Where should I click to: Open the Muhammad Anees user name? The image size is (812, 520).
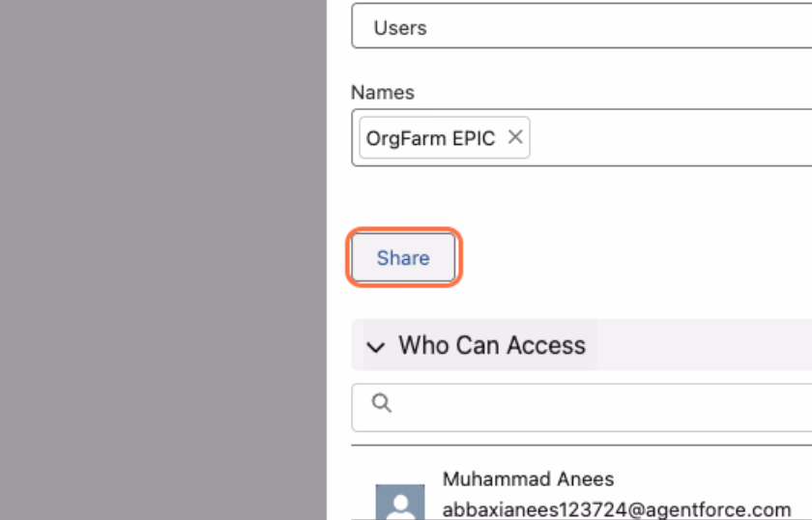(528, 479)
